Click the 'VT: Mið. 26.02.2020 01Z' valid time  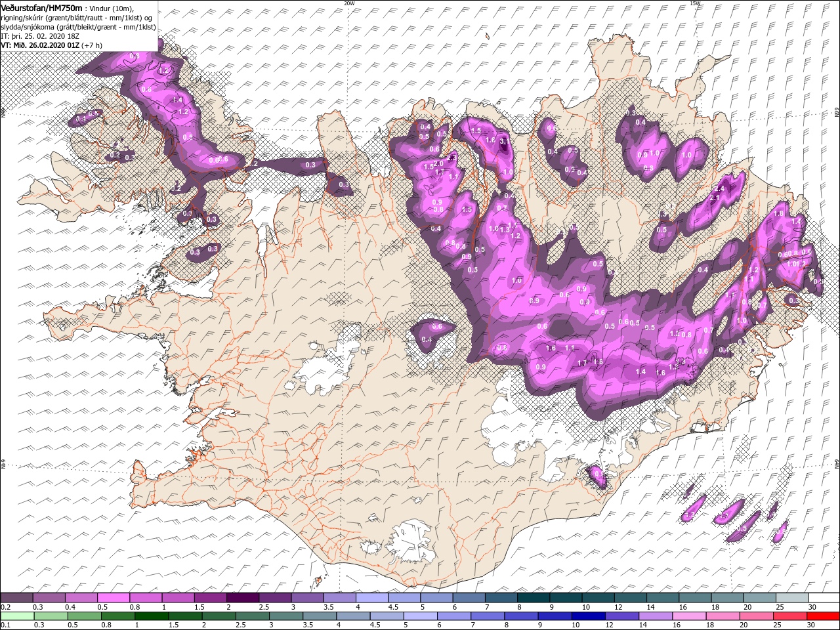coord(41,45)
